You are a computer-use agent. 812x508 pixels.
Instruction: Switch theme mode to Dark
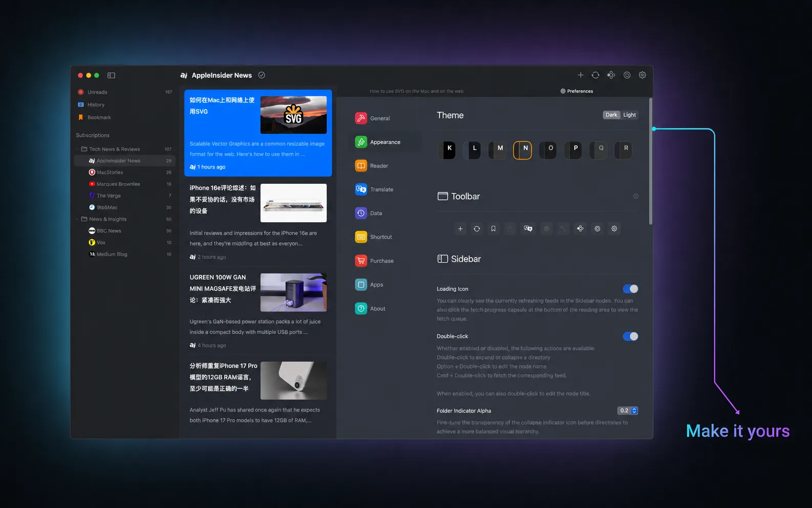tap(611, 115)
